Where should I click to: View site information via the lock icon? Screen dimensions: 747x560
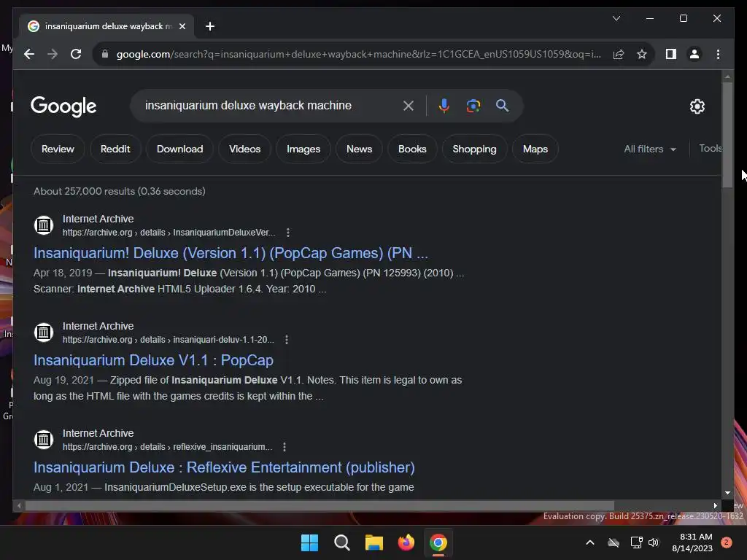coord(105,54)
